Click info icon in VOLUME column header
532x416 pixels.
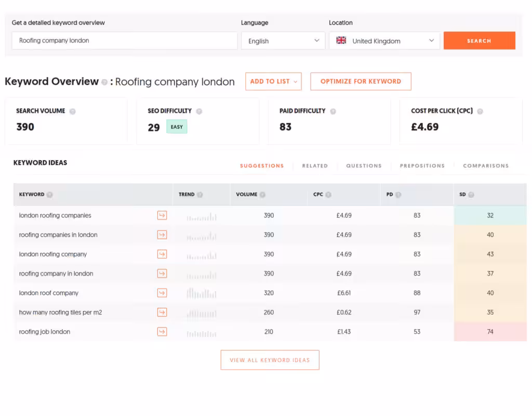tap(262, 194)
